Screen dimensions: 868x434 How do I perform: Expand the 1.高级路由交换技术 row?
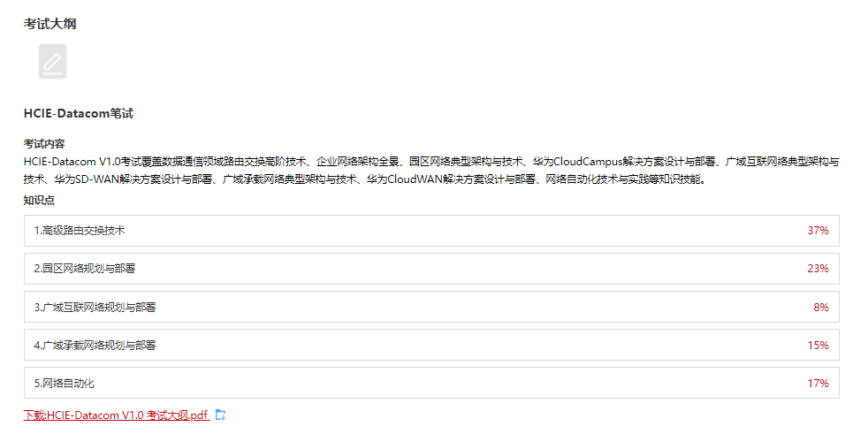431,231
